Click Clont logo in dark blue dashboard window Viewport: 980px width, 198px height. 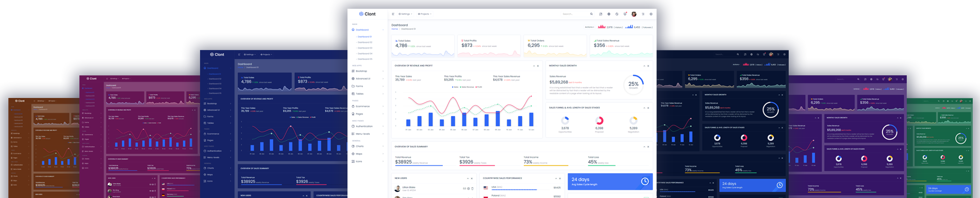click(217, 54)
